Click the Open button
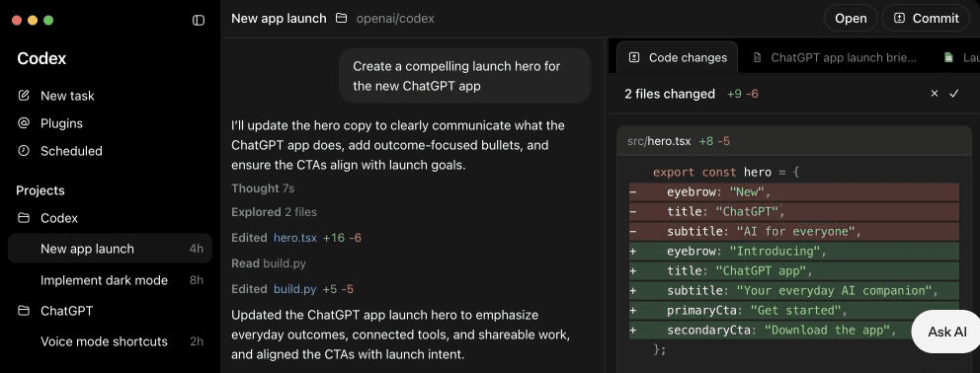The height and width of the screenshot is (373, 980). pos(851,18)
